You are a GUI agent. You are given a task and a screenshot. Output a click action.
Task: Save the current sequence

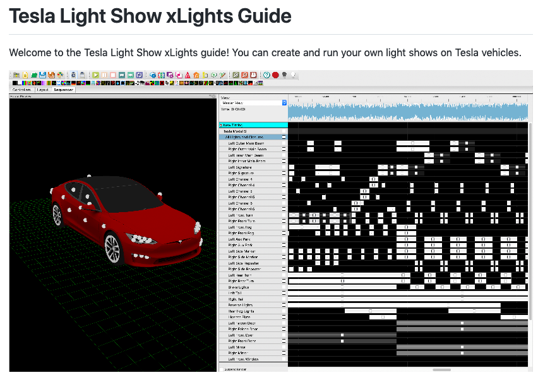(x=44, y=74)
